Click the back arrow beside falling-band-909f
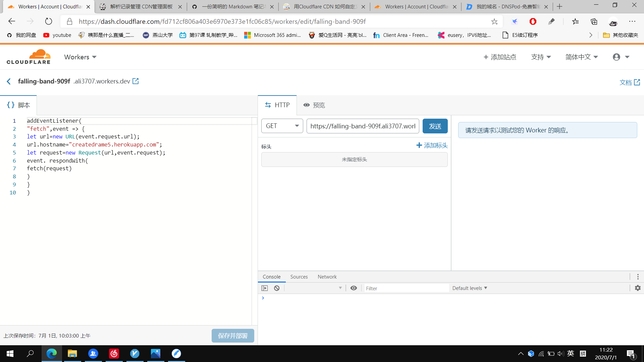 (x=9, y=81)
